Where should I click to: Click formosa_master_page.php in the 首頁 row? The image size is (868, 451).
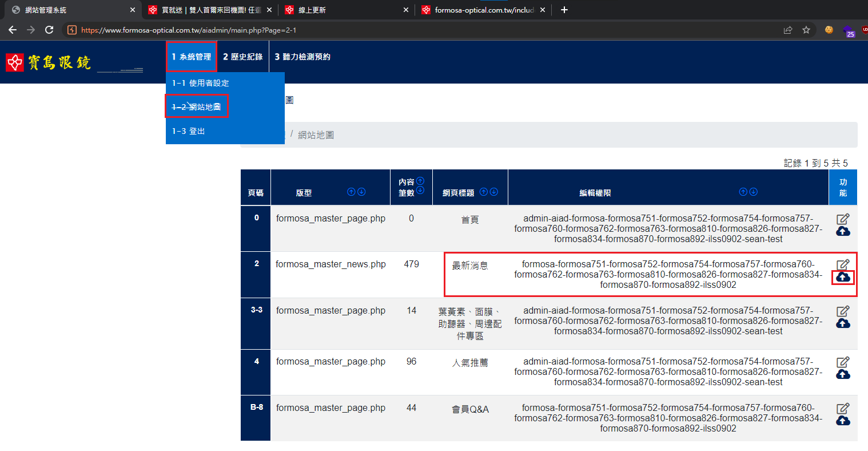tap(331, 218)
